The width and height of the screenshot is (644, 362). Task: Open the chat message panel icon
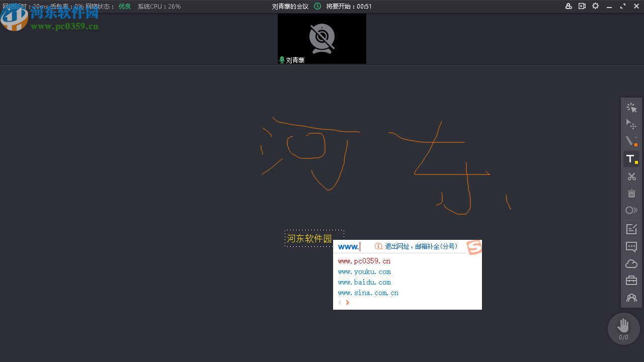[x=631, y=247]
